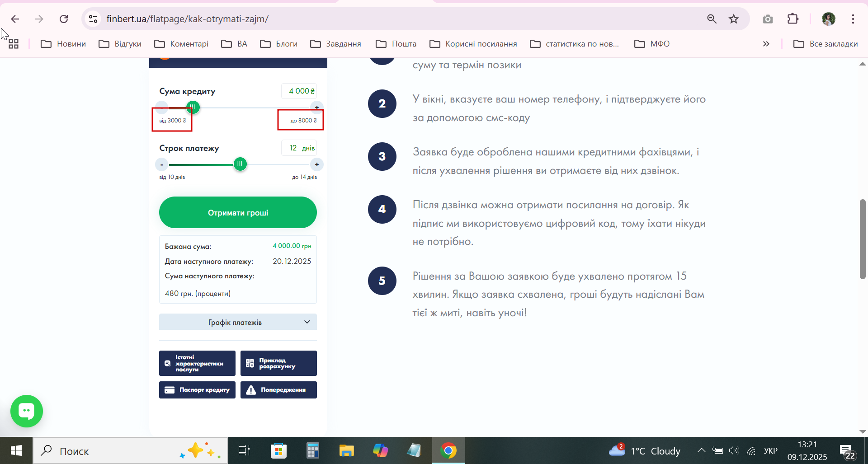The width and height of the screenshot is (868, 464).
Task: Open Task View on the taskbar
Action: (x=244, y=450)
